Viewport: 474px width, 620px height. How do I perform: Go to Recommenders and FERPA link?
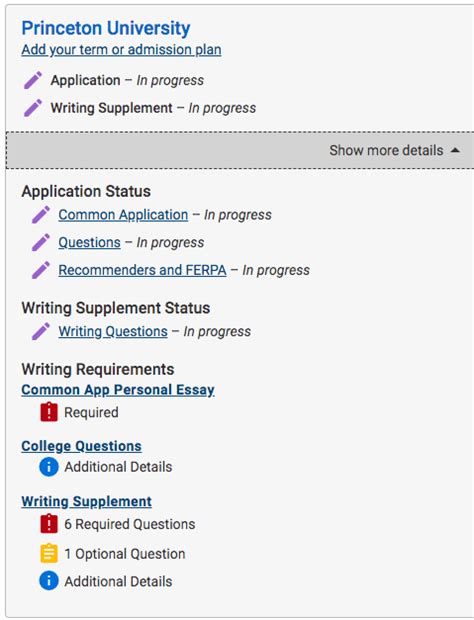point(142,270)
